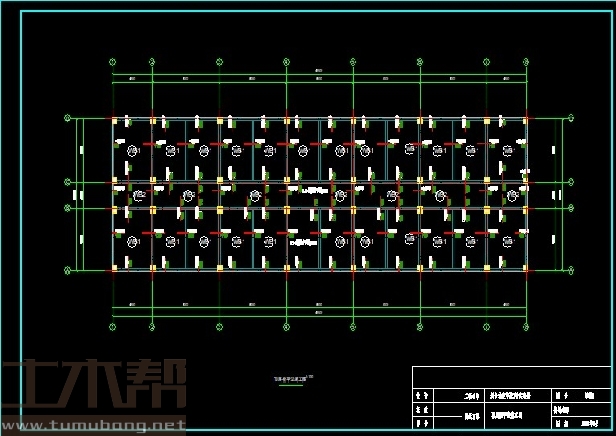The height and width of the screenshot is (436, 616).
Task: Click the title block table at bottom right
Action: [x=510, y=398]
